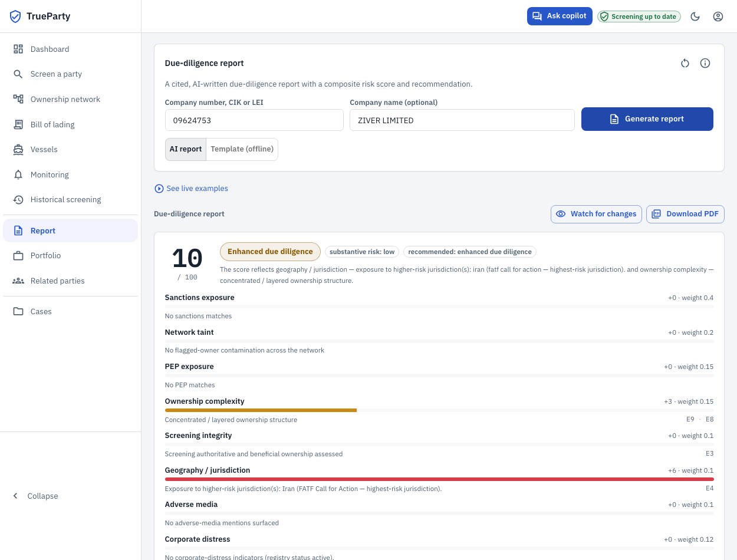
Task: Toggle dark mode moon icon
Action: tap(695, 17)
